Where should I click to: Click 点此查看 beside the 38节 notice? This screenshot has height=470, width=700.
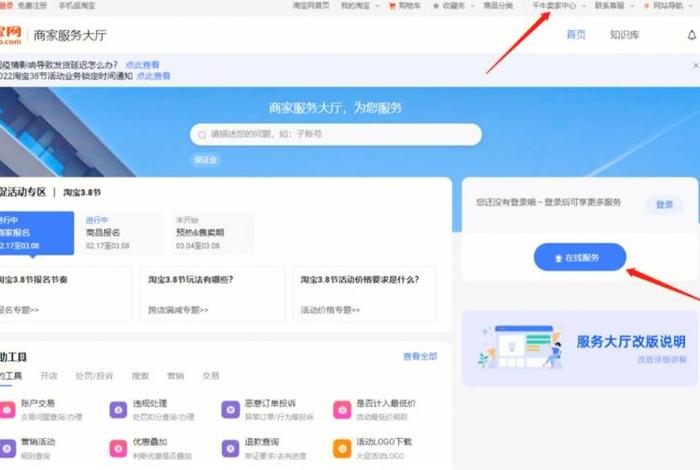tap(154, 76)
